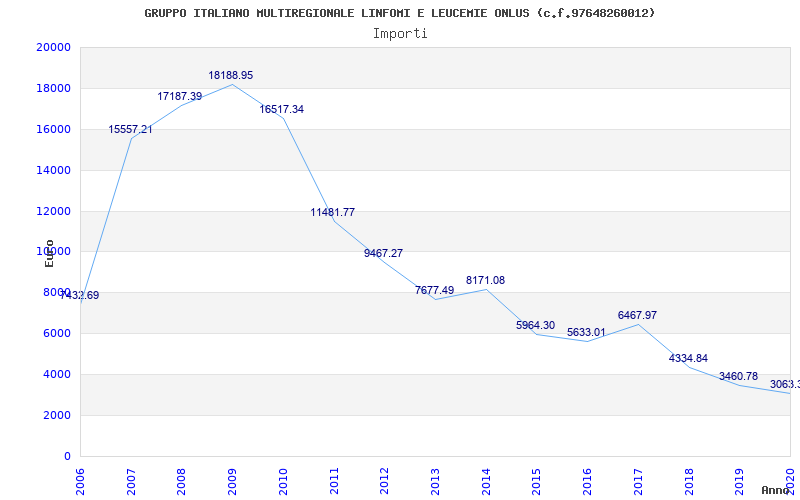Click the 18000 y-axis tick label
This screenshot has width=800, height=500.
(x=54, y=88)
